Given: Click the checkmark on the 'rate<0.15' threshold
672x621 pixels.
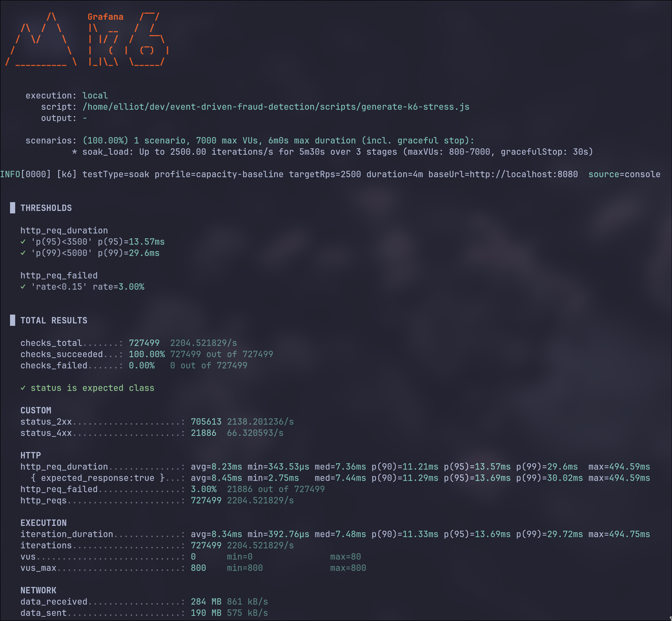Looking at the screenshot, I should click(x=23, y=287).
